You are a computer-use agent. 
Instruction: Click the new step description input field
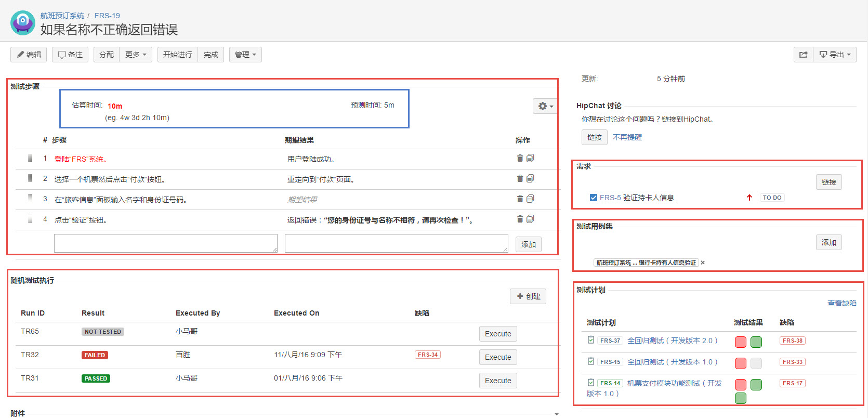tap(166, 243)
